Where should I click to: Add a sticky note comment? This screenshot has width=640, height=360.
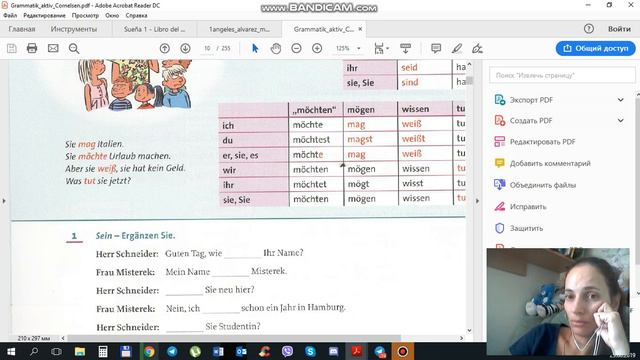(x=436, y=49)
